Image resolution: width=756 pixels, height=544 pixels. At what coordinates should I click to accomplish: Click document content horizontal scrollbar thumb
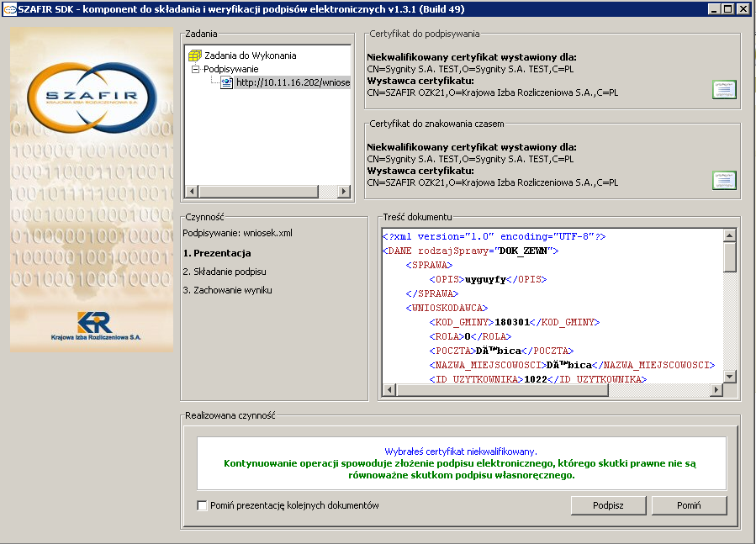502,389
